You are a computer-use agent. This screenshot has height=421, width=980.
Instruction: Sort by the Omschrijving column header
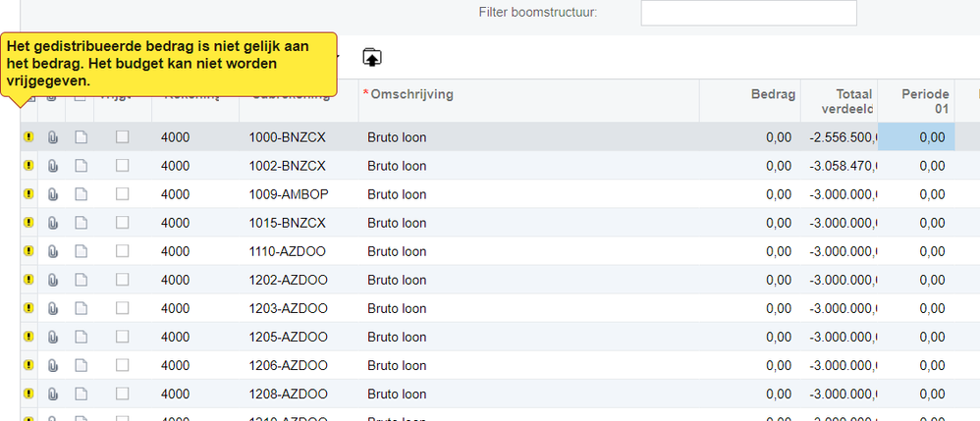(411, 94)
